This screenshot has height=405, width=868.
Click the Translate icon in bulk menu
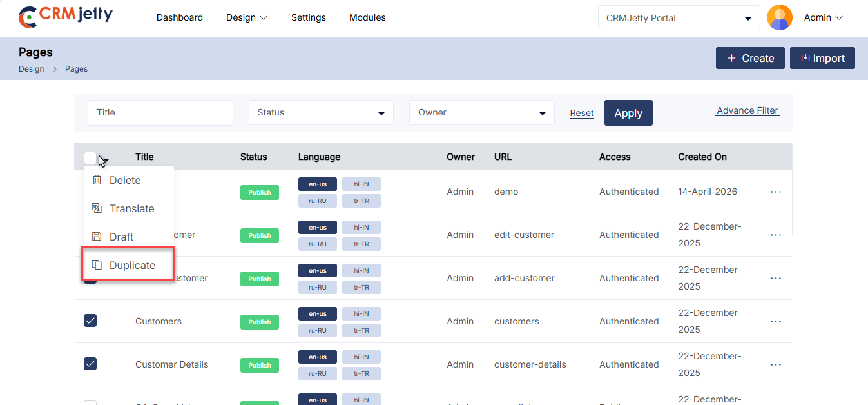[x=97, y=208]
